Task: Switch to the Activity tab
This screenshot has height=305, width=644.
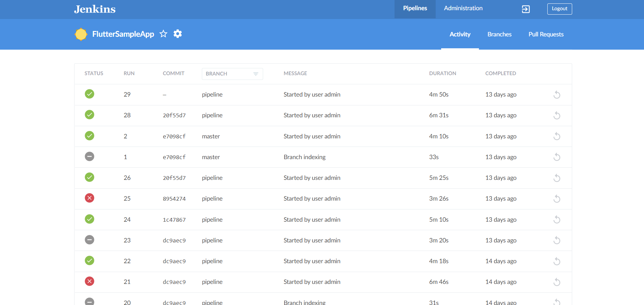Action: [460, 34]
